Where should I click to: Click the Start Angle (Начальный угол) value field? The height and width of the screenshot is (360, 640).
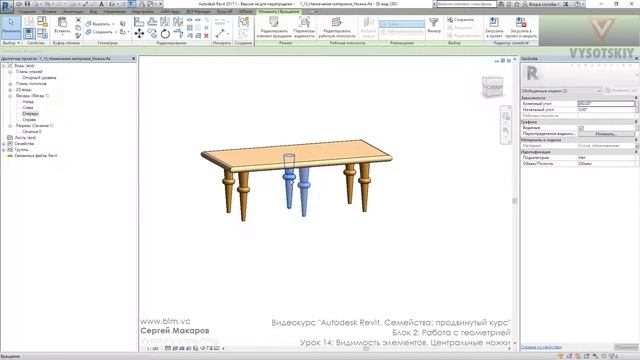point(606,110)
